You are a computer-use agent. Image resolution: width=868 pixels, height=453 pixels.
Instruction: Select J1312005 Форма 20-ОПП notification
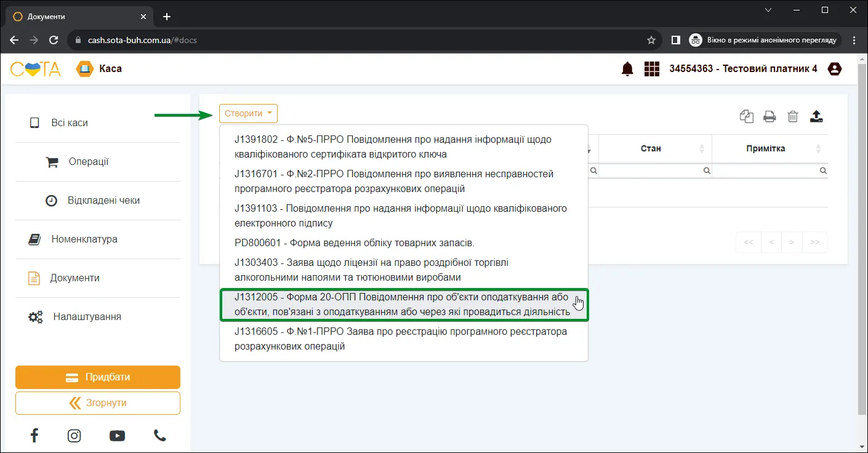(x=404, y=304)
